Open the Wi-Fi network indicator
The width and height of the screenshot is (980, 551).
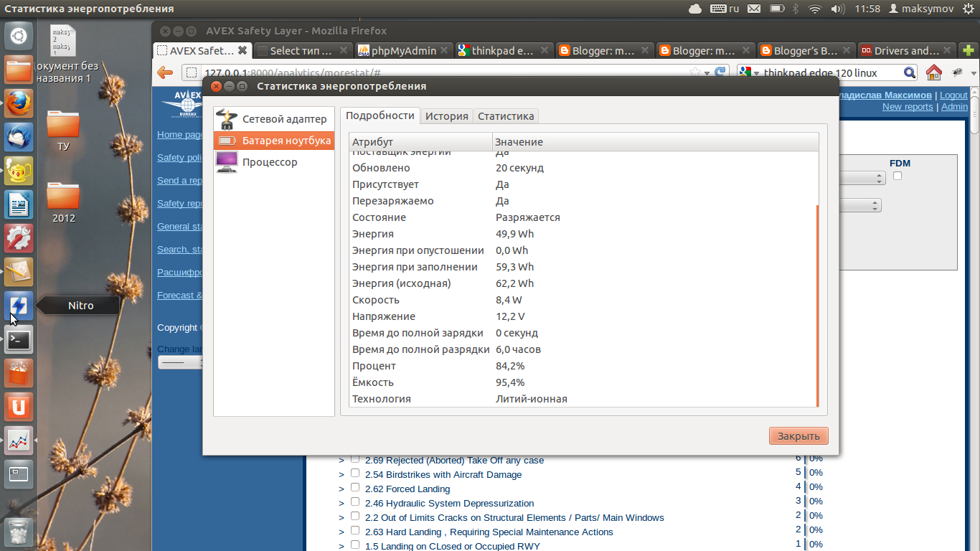(x=814, y=9)
